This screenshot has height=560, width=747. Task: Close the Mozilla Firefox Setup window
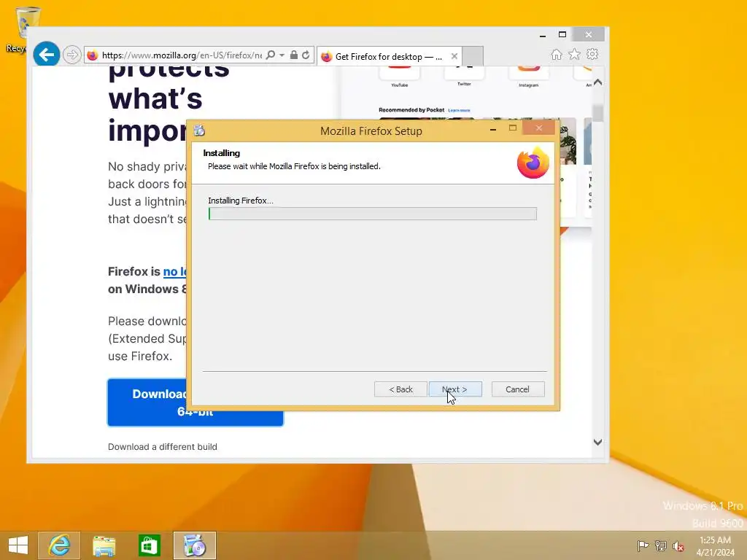pyautogui.click(x=539, y=128)
